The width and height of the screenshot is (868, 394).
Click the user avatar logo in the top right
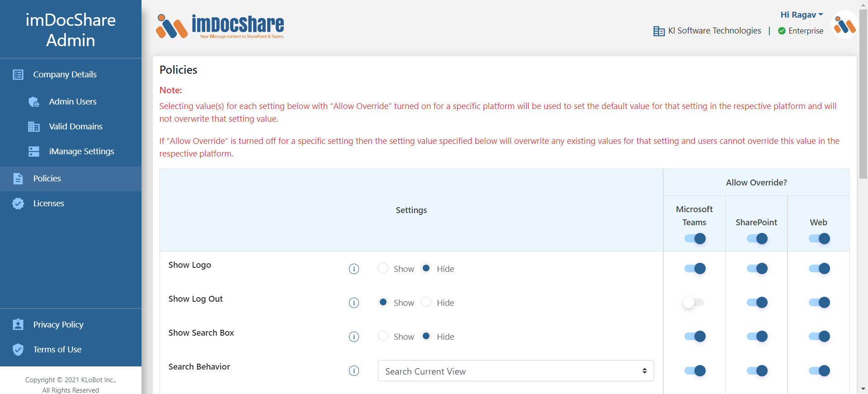pos(845,25)
